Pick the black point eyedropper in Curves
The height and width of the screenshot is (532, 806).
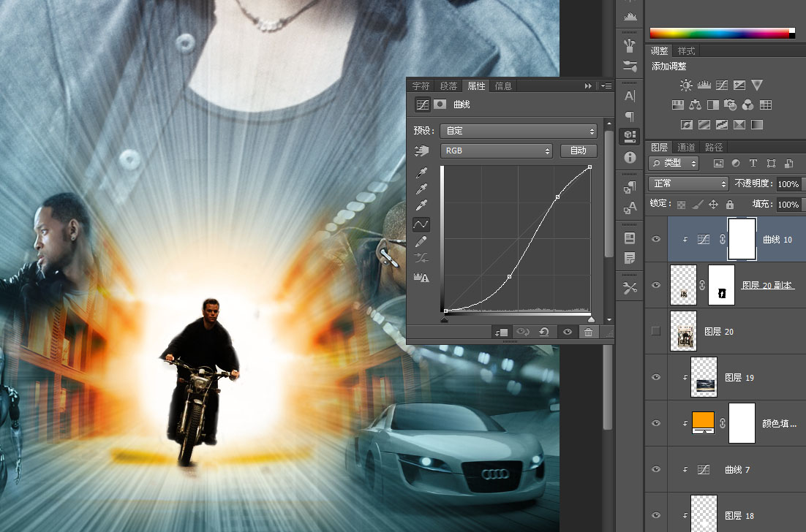tap(421, 172)
